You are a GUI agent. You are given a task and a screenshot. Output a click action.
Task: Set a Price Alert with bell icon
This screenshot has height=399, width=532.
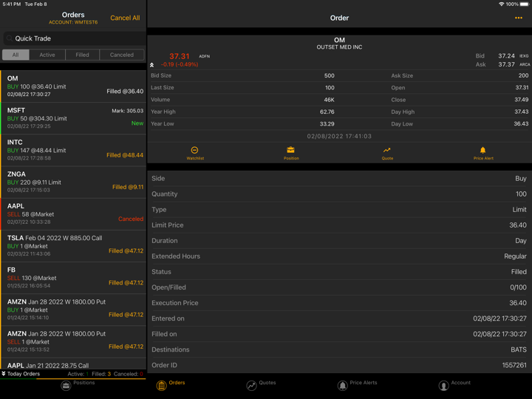point(483,152)
